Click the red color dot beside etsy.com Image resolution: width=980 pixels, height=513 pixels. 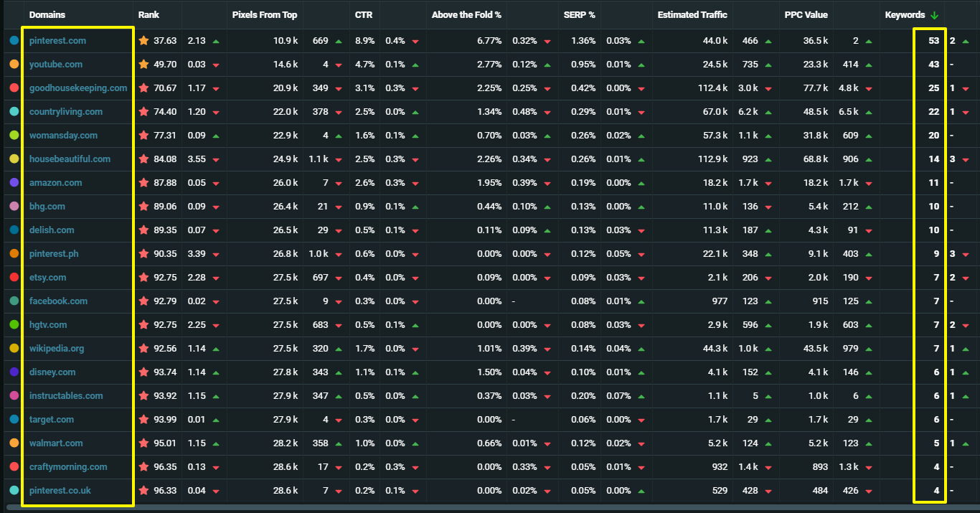pos(14,278)
